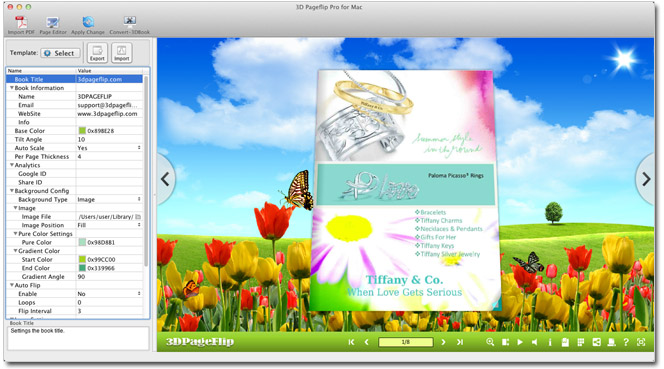Viewport: 664px width, 369px height.
Task: Click the Name value 3DPAGEFLIP
Action: [x=95, y=96]
